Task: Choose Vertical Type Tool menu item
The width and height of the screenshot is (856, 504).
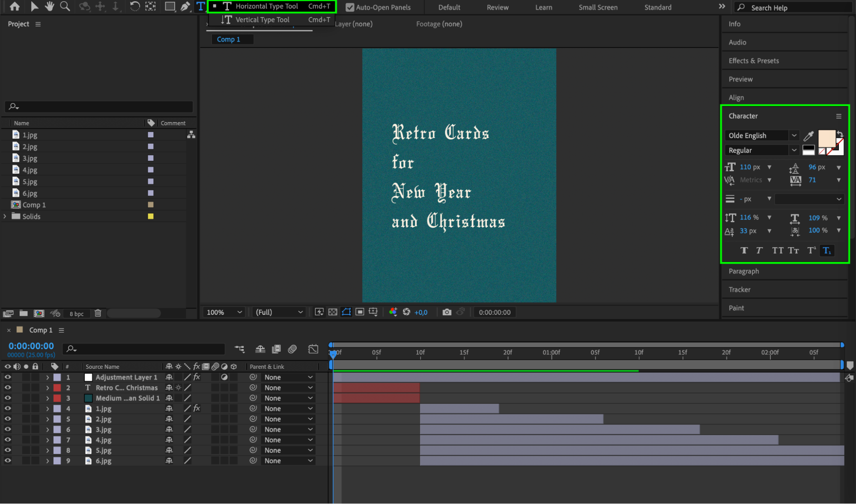Action: (262, 20)
